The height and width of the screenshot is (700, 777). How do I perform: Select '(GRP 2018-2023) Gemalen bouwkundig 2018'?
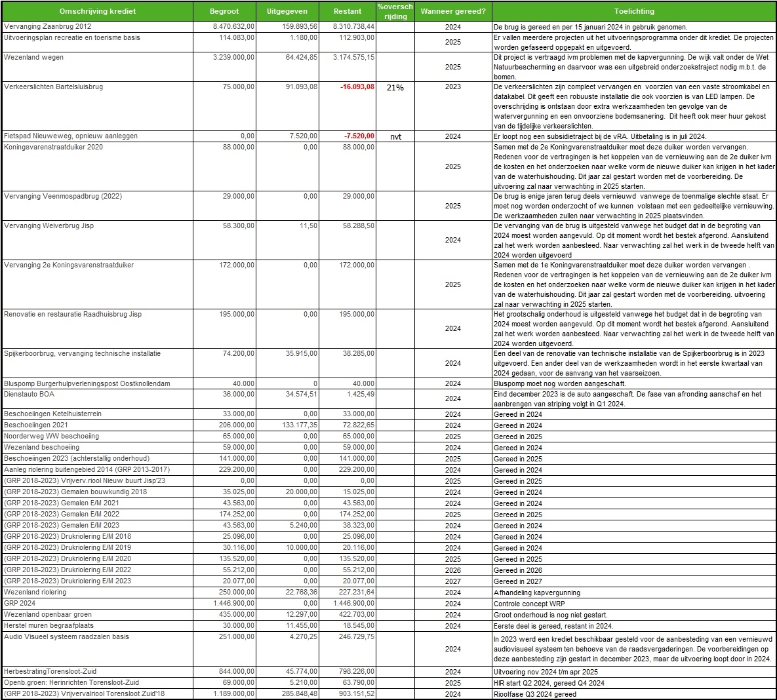pos(75,492)
